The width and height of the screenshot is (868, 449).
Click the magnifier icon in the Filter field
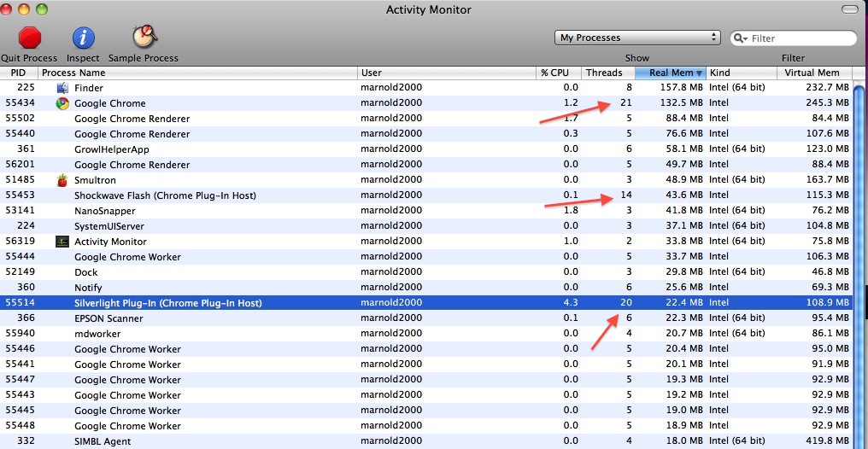pos(739,38)
